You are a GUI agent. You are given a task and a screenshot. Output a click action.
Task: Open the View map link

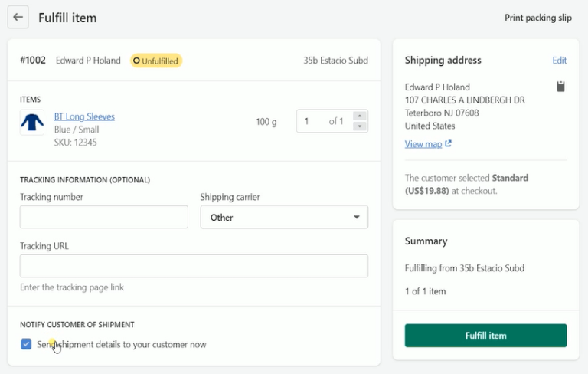pyautogui.click(x=423, y=144)
